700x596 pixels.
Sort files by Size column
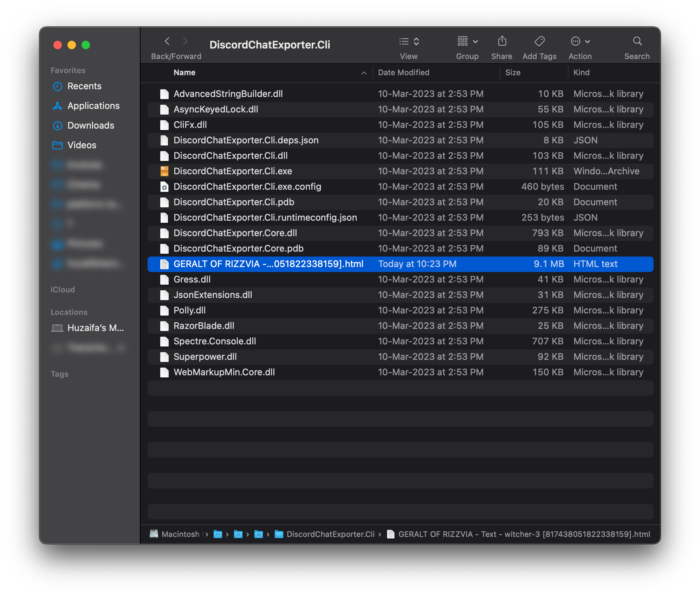pyautogui.click(x=513, y=73)
